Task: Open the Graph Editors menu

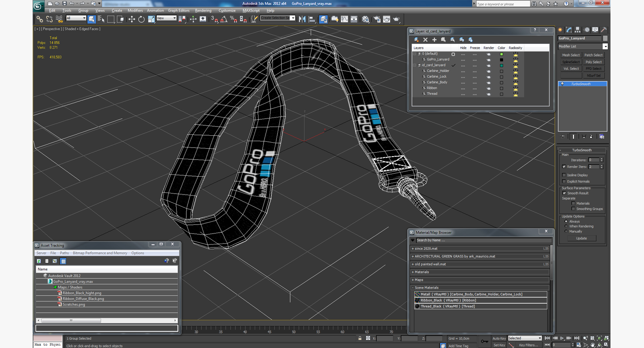Action: click(x=178, y=10)
